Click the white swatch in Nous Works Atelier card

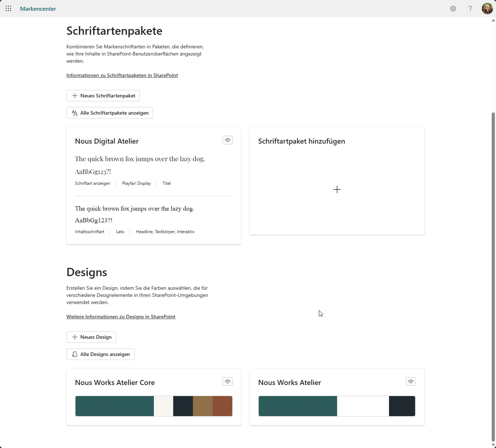pos(363,406)
